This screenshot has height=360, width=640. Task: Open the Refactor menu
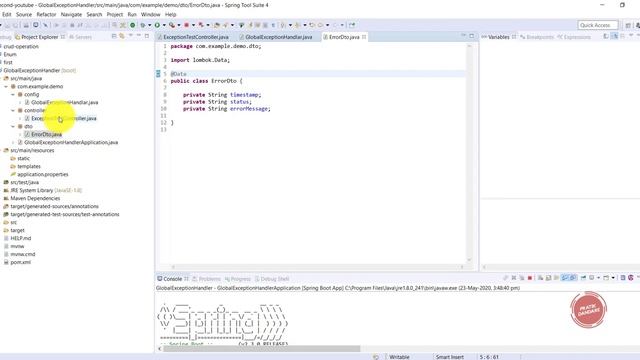point(46,14)
